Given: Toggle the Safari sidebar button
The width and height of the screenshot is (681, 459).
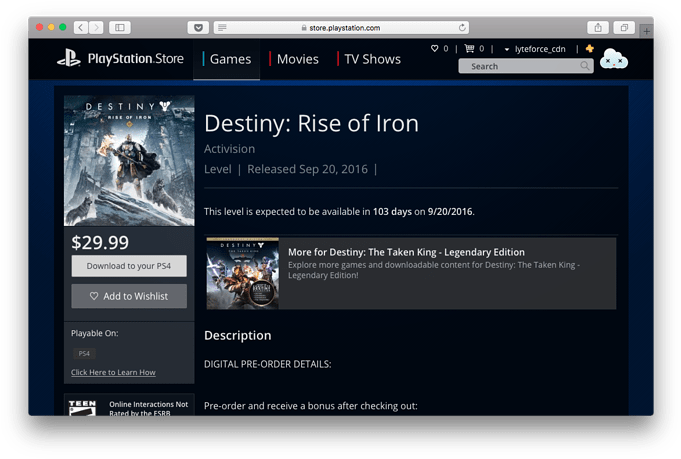Looking at the screenshot, I should 120,28.
